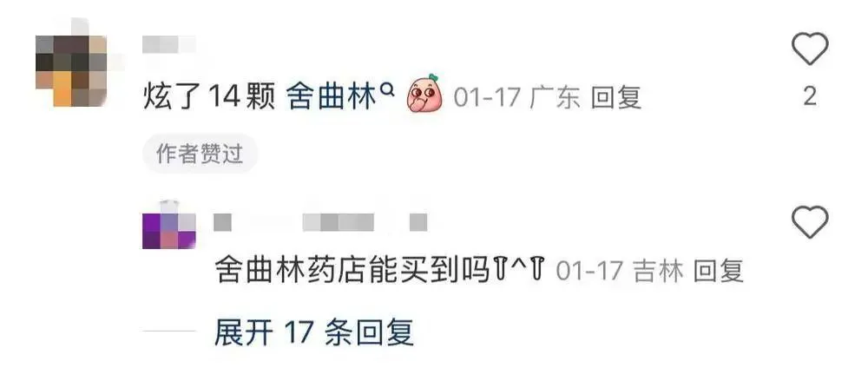868x381 pixels.
Task: Open the first commenter's blurred username
Action: click(x=169, y=44)
